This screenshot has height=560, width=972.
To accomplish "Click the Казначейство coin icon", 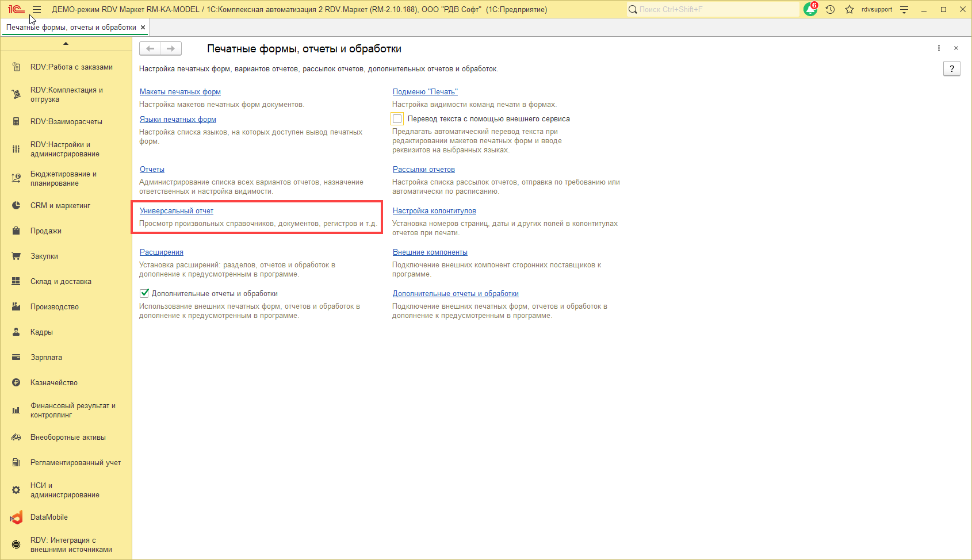I will pyautogui.click(x=16, y=383).
